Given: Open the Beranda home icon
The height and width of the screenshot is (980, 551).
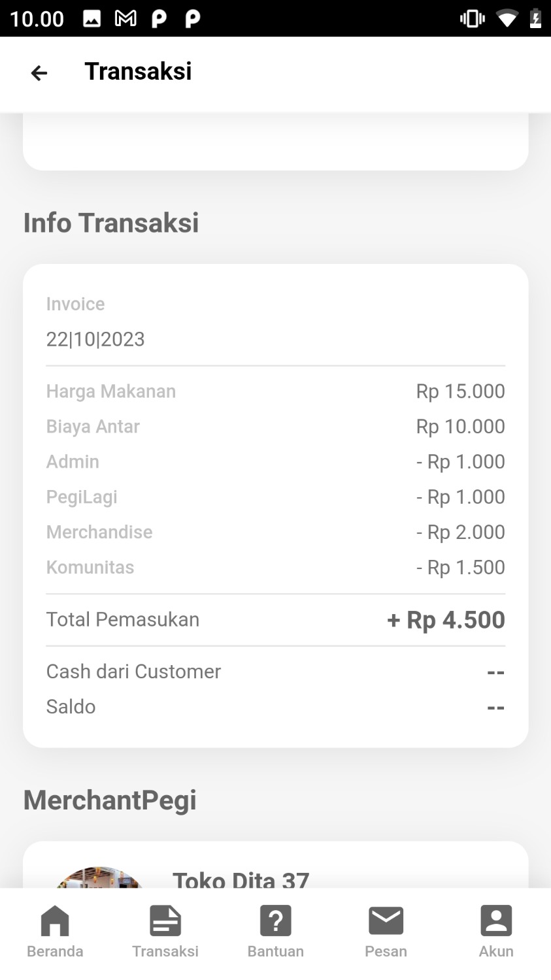Looking at the screenshot, I should coord(55,921).
